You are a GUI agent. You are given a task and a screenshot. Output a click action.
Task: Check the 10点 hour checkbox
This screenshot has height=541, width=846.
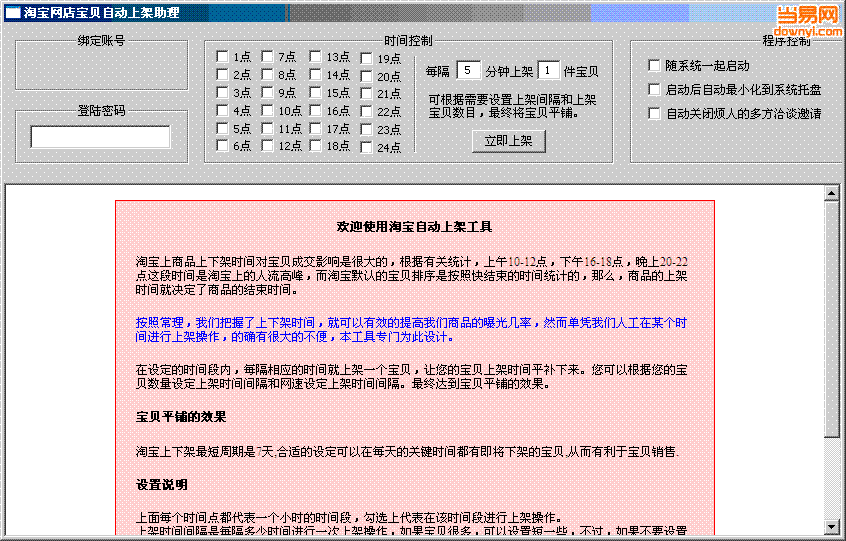point(267,110)
